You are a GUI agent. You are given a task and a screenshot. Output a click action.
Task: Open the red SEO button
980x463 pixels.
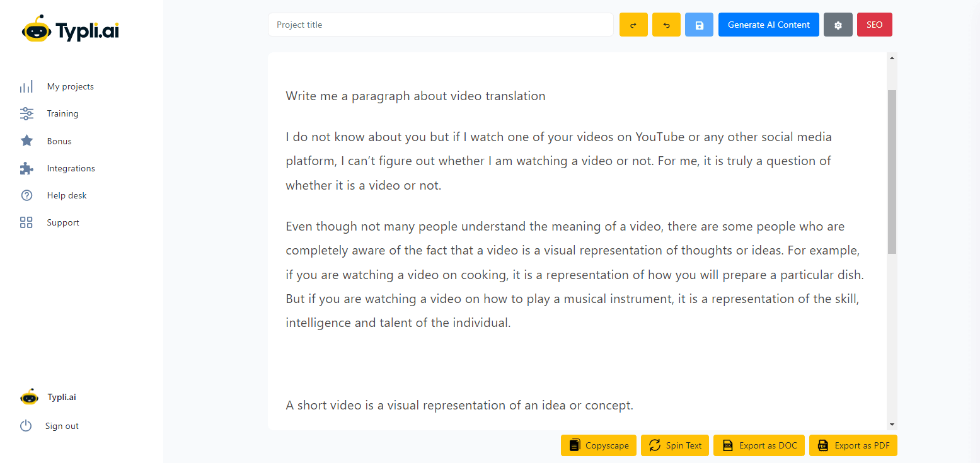pos(874,25)
